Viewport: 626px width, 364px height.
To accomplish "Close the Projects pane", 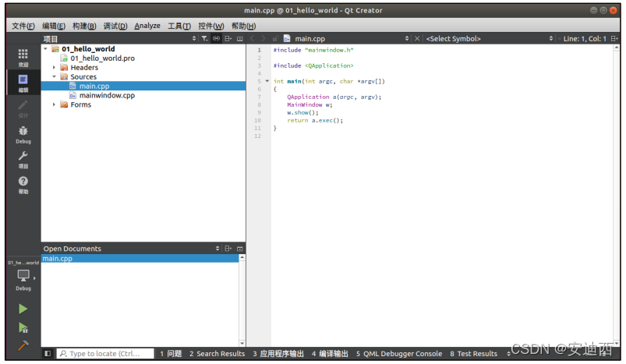I will 239,38.
